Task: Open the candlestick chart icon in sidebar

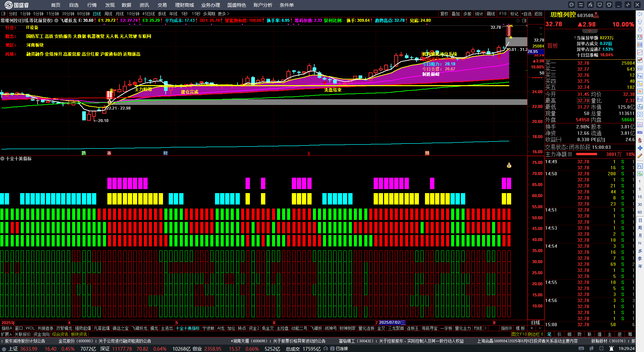Action: pos(640,60)
